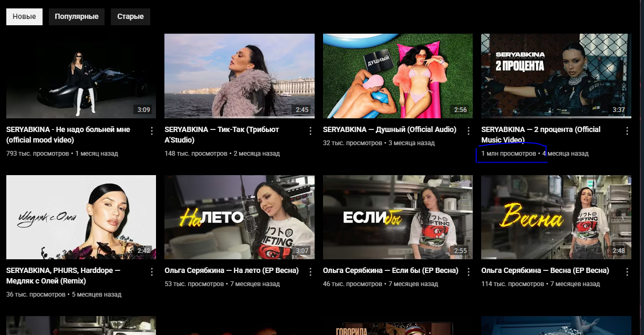
Task: Open three-dot menu for Душный video
Action: 469,130
